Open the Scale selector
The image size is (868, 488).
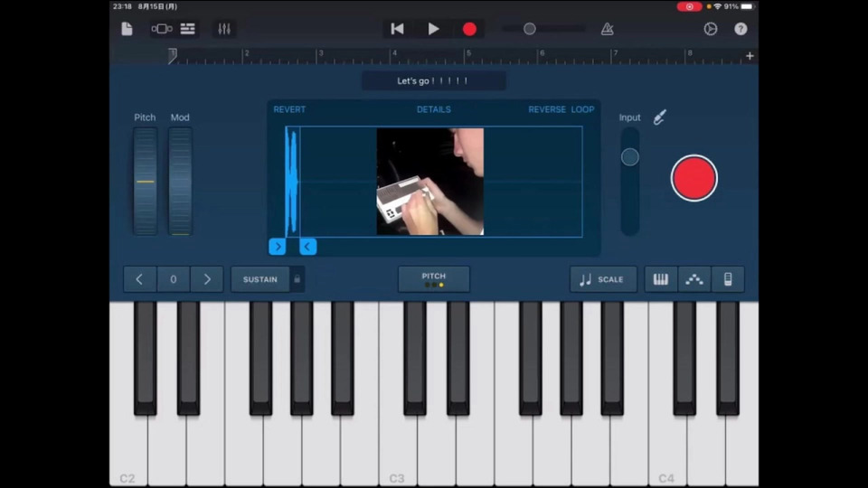click(603, 279)
